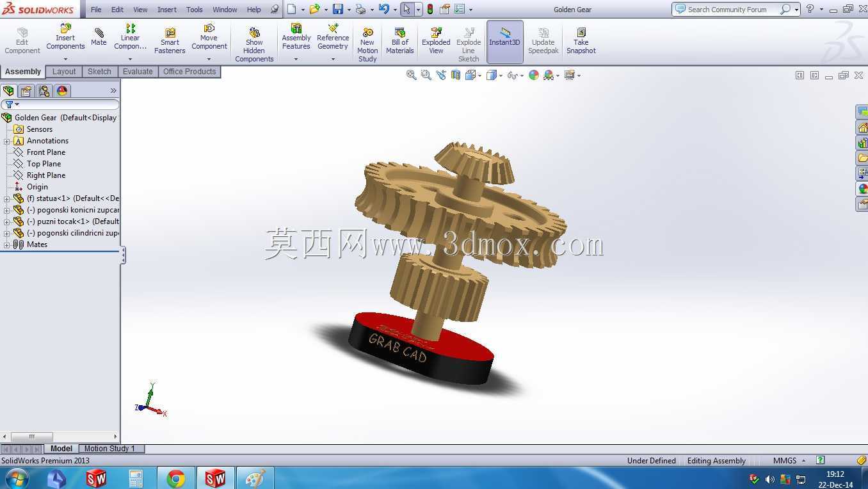Click Search Community Forum field
Viewport: 868px width, 489px height.
732,9
